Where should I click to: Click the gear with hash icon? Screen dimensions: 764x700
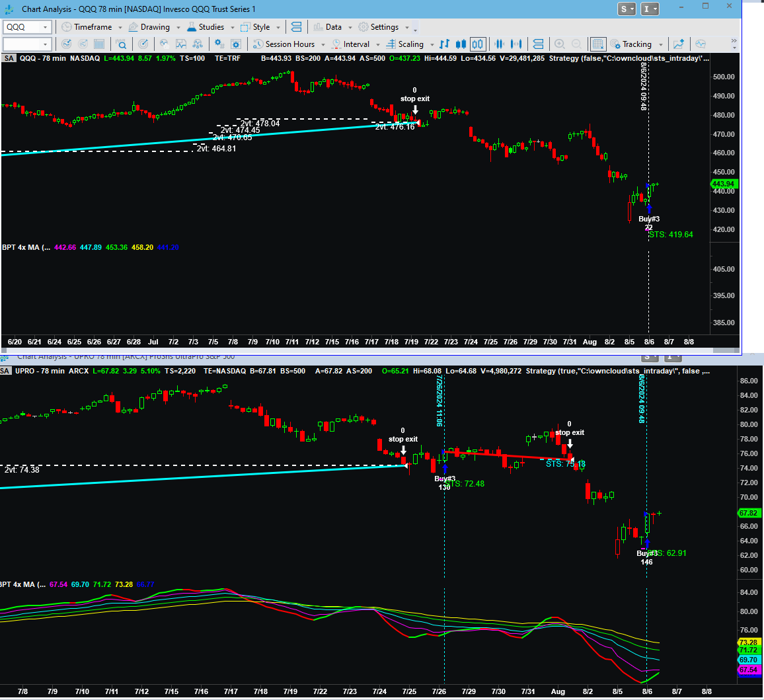219,44
